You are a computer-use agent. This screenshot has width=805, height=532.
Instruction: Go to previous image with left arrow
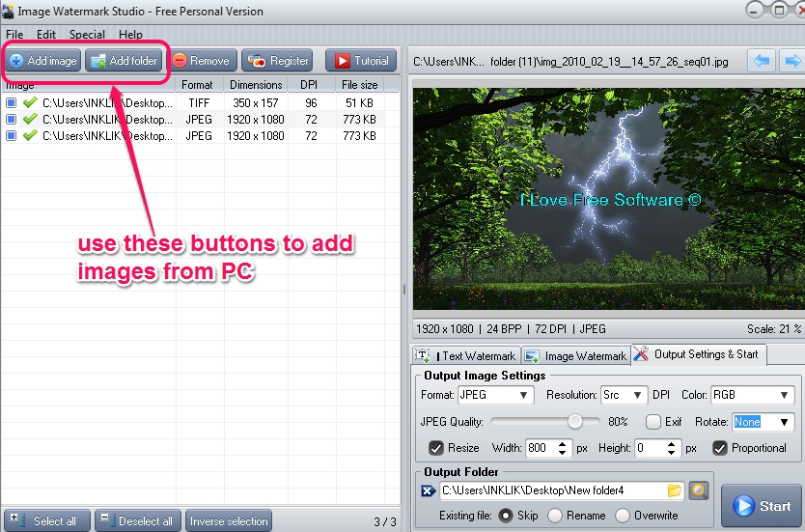tap(762, 61)
